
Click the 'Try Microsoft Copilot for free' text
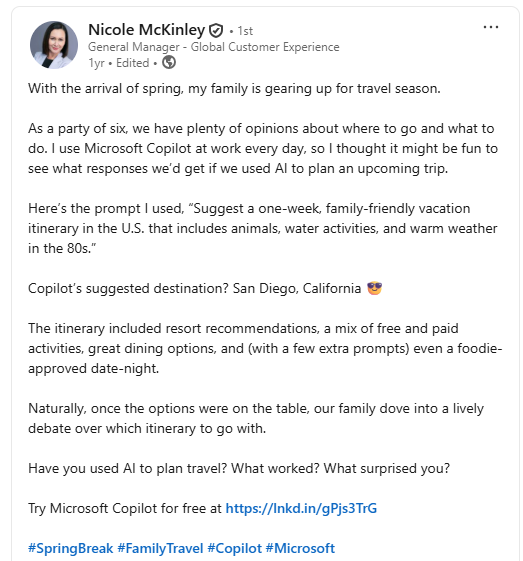(x=125, y=508)
